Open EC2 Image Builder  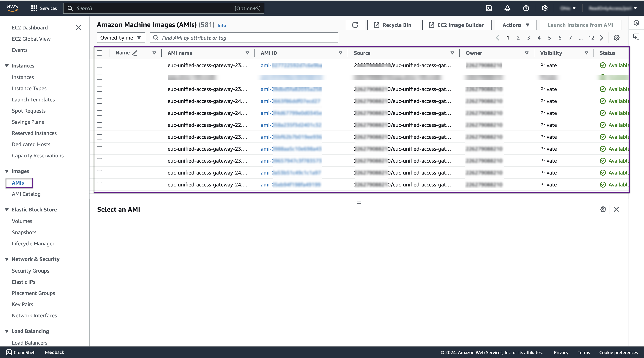click(457, 25)
